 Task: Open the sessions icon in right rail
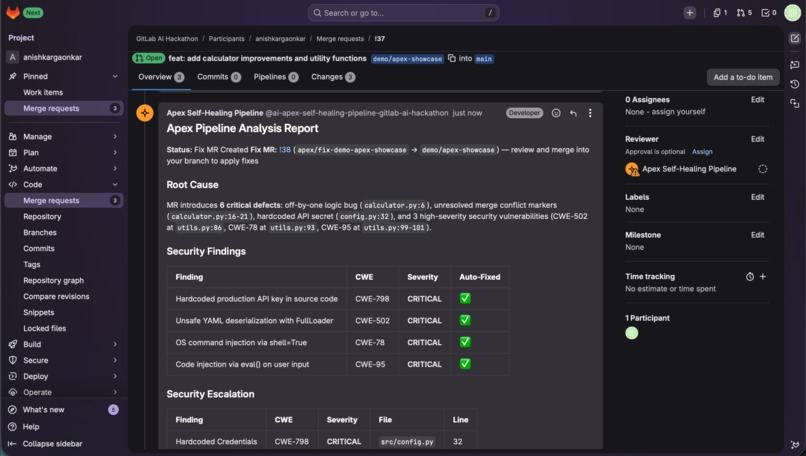point(795,104)
